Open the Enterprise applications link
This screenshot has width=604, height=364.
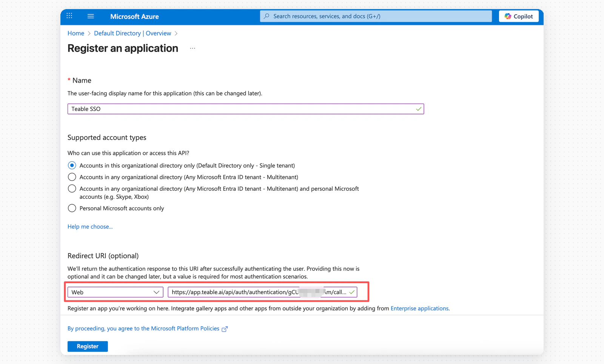click(x=419, y=308)
